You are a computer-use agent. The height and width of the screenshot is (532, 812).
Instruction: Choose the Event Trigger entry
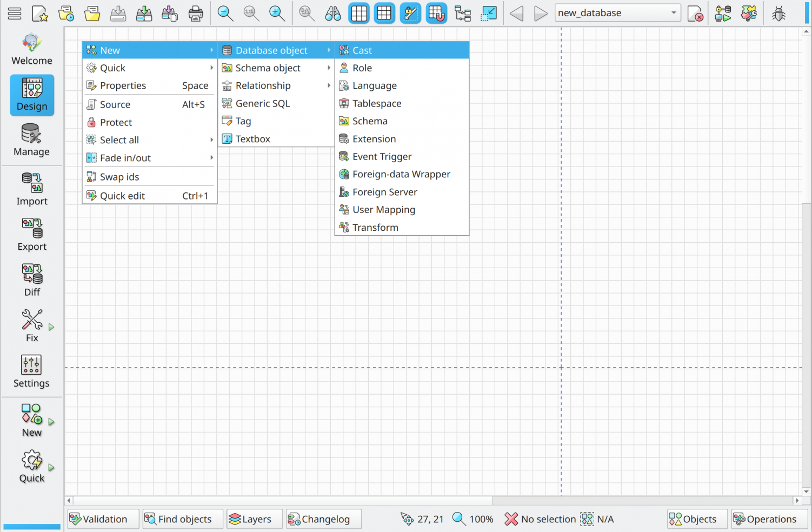point(402,157)
